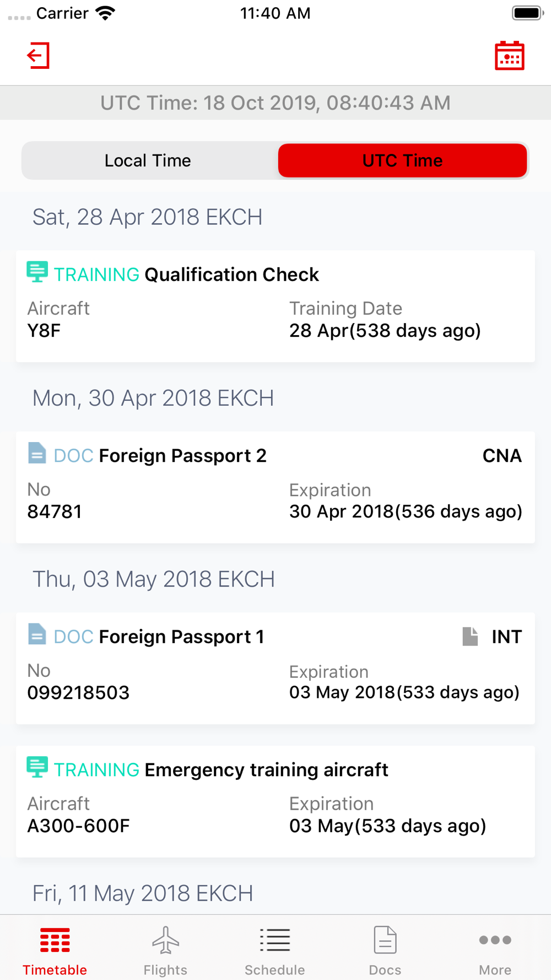Switch to Local Time

[148, 160]
